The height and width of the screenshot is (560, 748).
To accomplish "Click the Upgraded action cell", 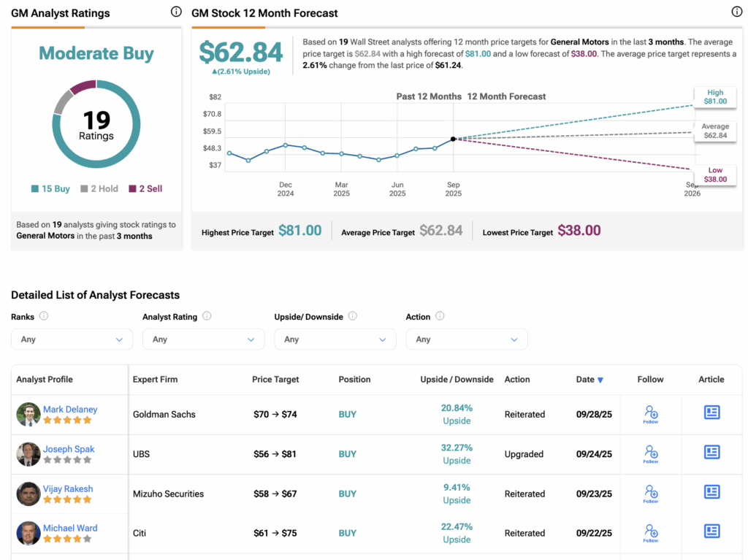I will [x=524, y=453].
